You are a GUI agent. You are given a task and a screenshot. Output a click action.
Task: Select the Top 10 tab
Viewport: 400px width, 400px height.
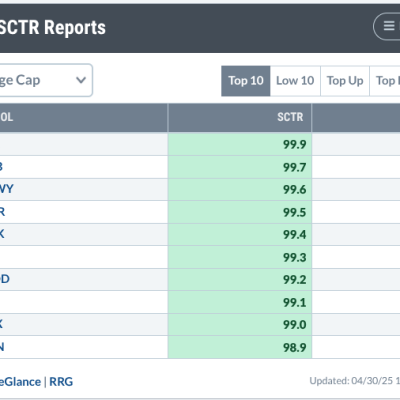click(246, 81)
